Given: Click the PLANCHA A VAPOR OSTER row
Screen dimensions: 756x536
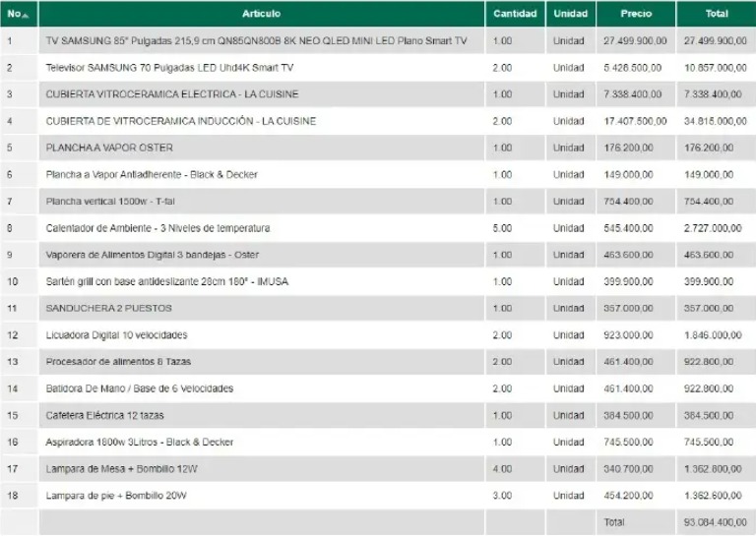Looking at the screenshot, I should [x=378, y=148].
